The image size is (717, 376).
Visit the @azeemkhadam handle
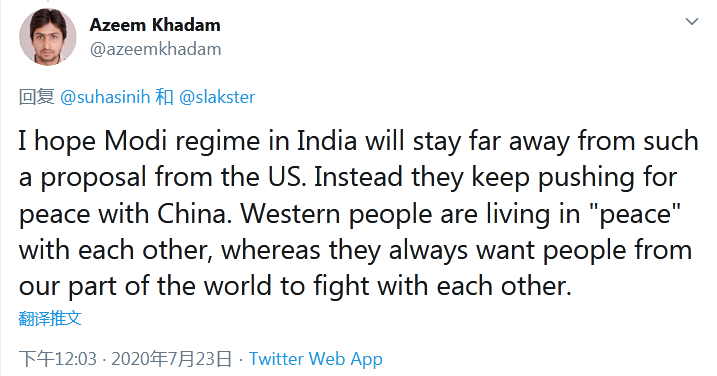[155, 49]
